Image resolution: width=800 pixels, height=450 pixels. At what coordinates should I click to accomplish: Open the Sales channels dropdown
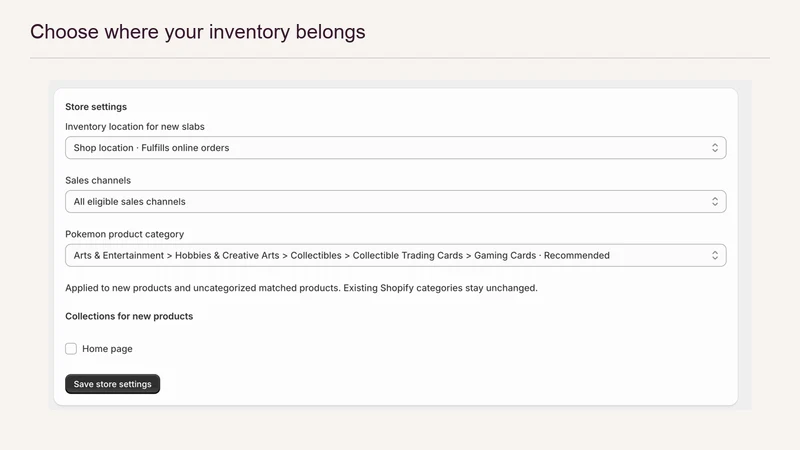[x=395, y=202]
